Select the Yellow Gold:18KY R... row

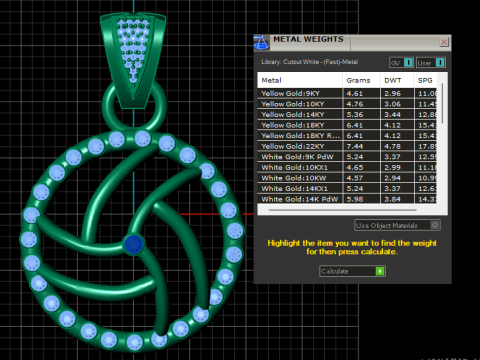point(347,136)
